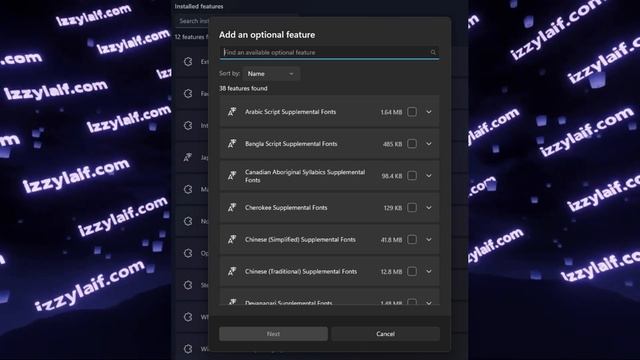Check the Devanagari Supplemental Fonts checkbox
640x360 pixels.
[x=412, y=302]
